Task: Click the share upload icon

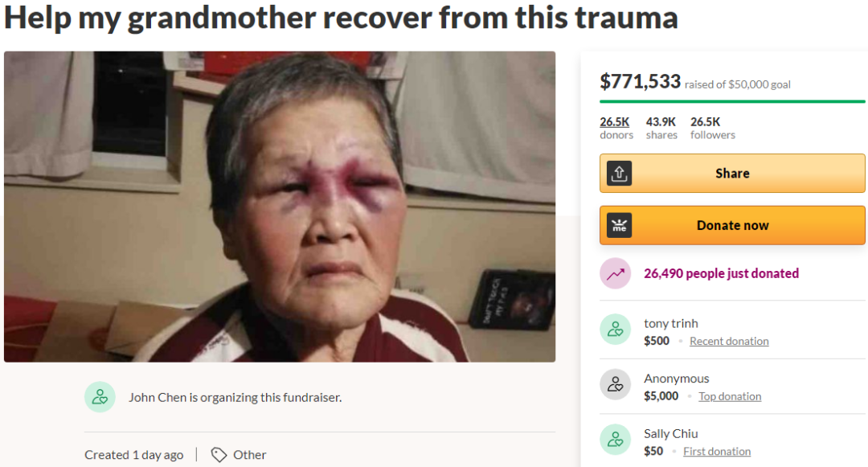Action: coord(619,173)
